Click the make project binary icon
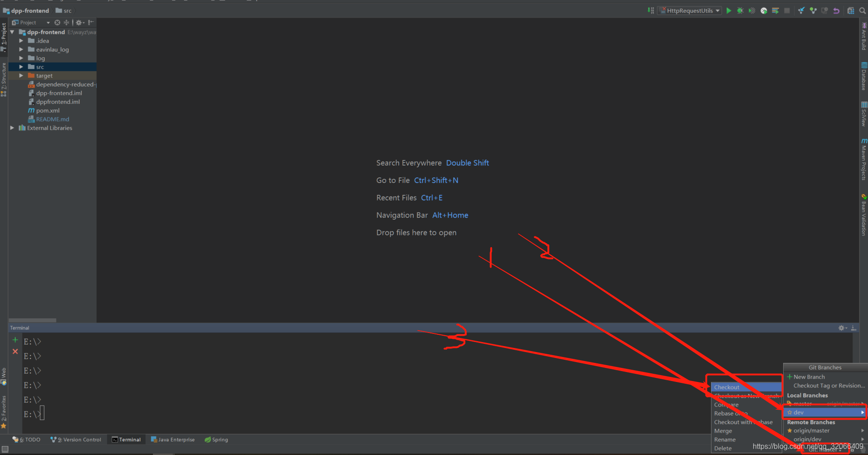Viewport: 868px width, 455px height. [x=651, y=10]
